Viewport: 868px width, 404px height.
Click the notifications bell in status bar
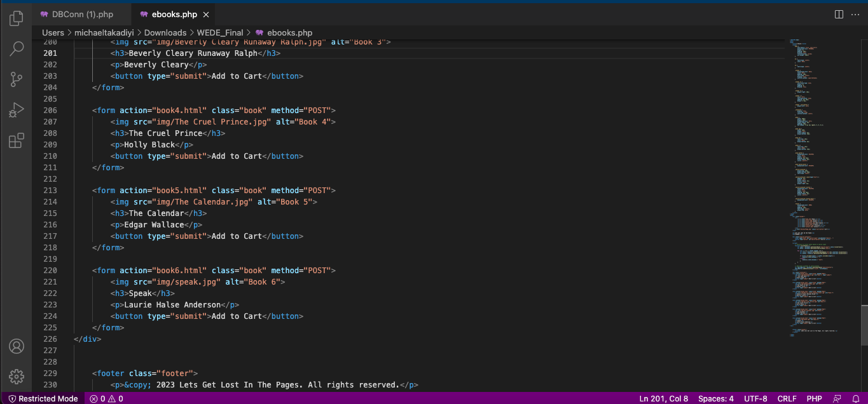(855, 399)
